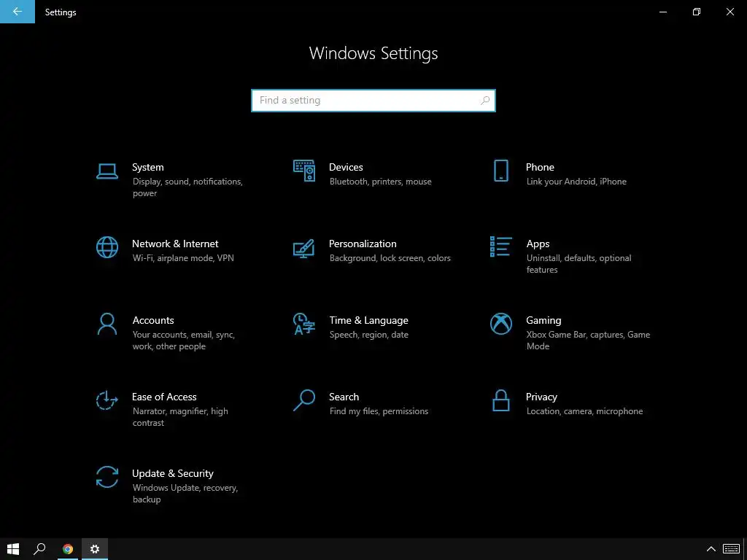This screenshot has height=560, width=747.
Task: Click the Time & Language clock icon
Action: pyautogui.click(x=304, y=324)
